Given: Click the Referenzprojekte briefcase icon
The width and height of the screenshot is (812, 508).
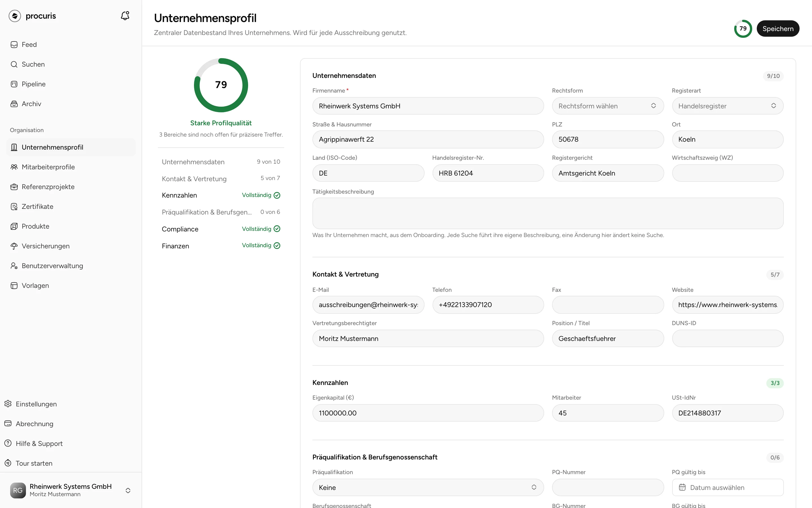Looking at the screenshot, I should tap(14, 187).
